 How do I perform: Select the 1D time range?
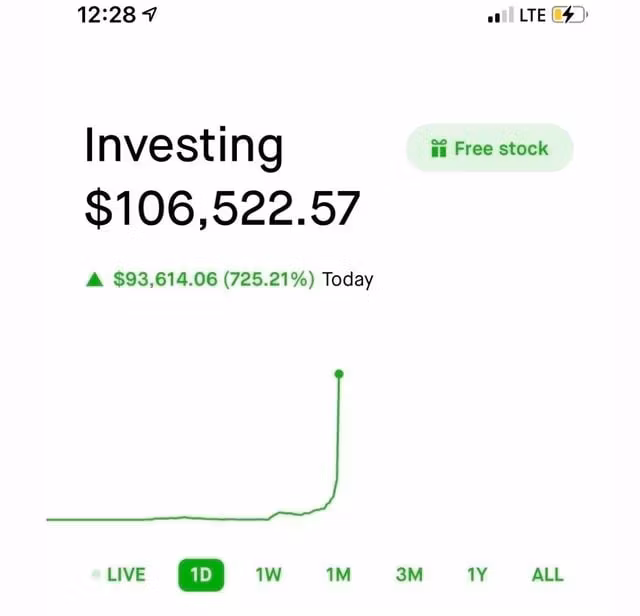click(201, 575)
